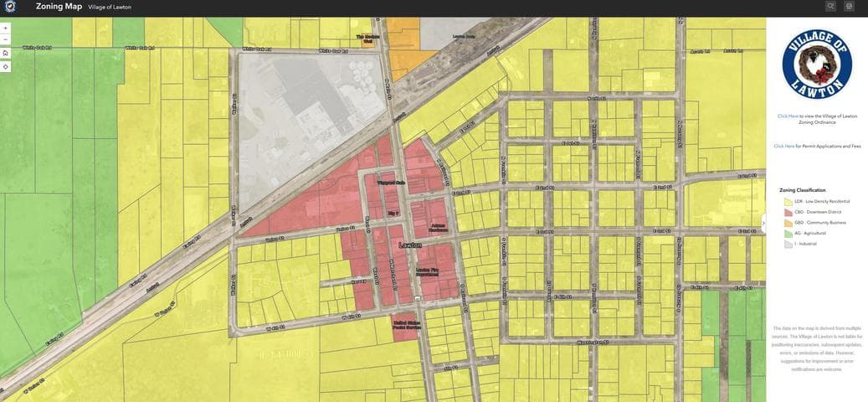The image size is (868, 402).
Task: Click the CBD Downtown District legend swatch
Action: [788, 213]
